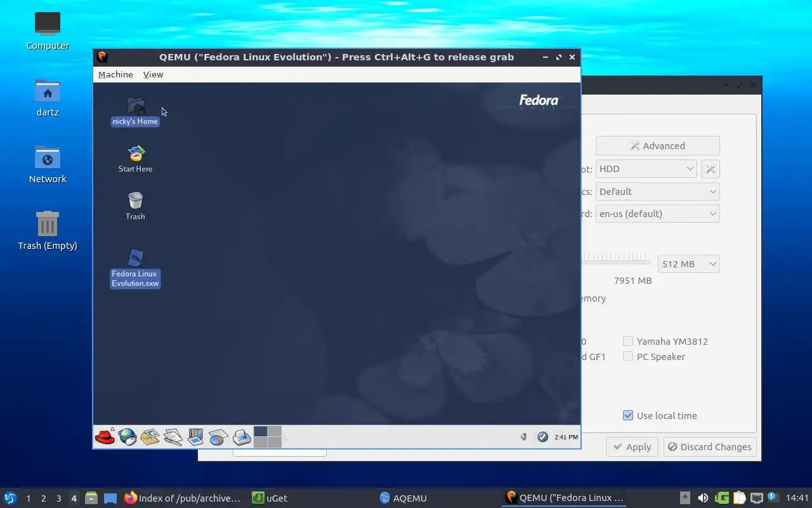The height and width of the screenshot is (508, 812).
Task: Open the print manager icon in the Fedora panel
Action: [x=241, y=437]
